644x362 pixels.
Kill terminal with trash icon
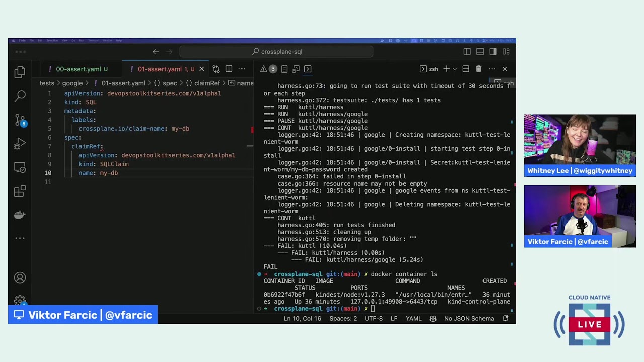click(x=479, y=69)
